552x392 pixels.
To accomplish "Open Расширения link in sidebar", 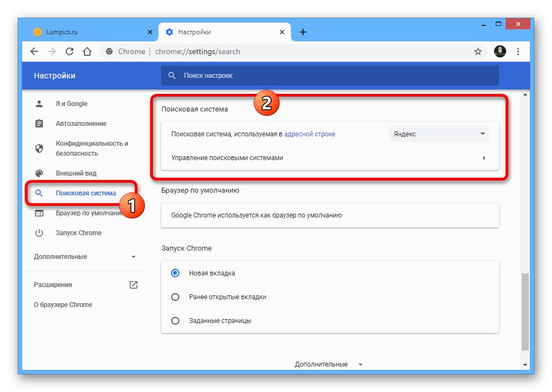I will pos(53,284).
